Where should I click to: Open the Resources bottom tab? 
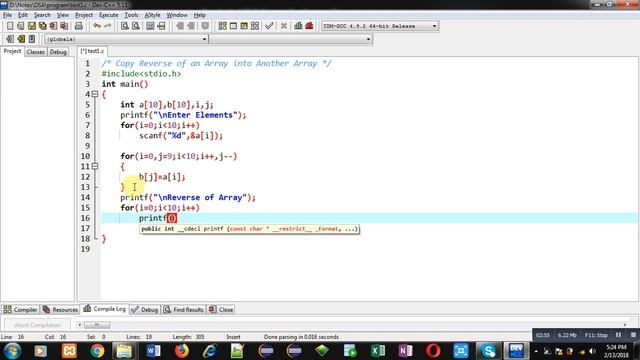point(60,309)
